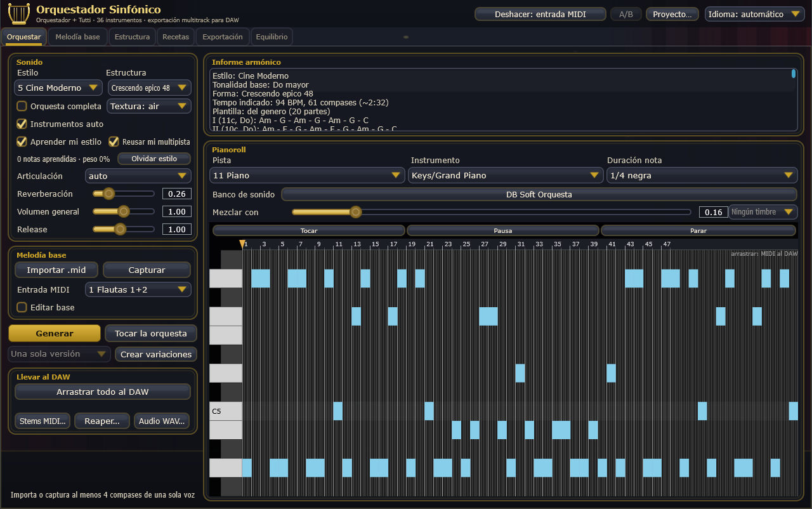The image size is (812, 509).
Task: Open the Idioma: automático language dropdown
Action: (x=755, y=14)
